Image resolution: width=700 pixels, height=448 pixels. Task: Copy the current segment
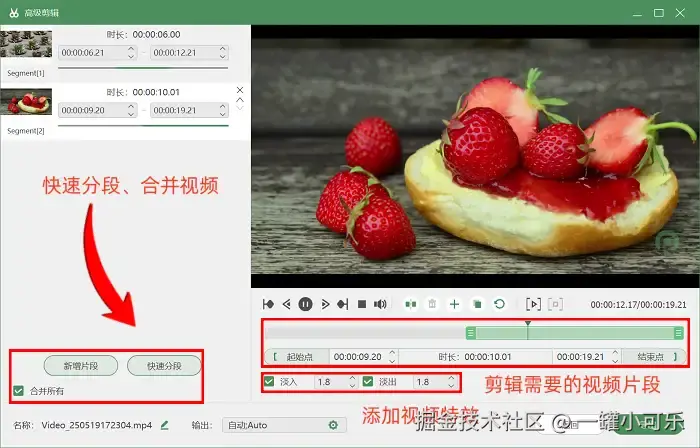477,304
